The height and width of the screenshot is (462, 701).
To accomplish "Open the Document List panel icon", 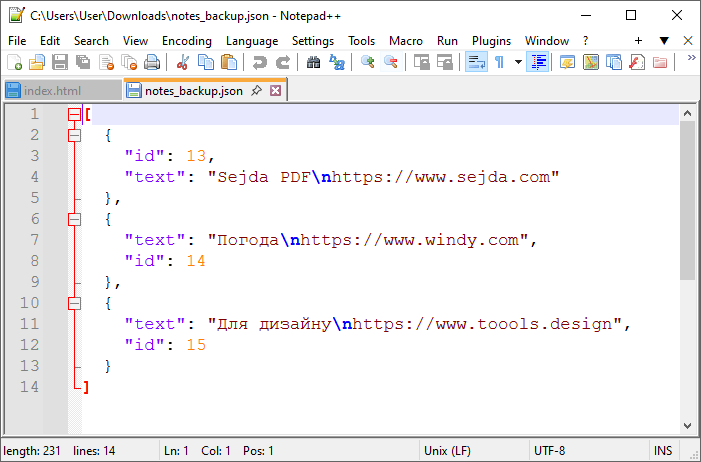I will [x=614, y=62].
